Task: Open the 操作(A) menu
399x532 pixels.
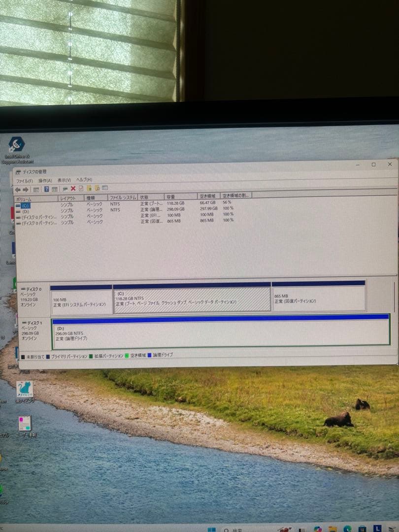Action: pyautogui.click(x=45, y=181)
